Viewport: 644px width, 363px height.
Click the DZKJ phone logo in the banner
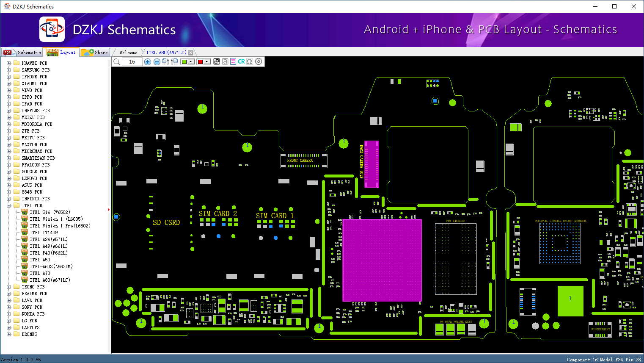(52, 29)
